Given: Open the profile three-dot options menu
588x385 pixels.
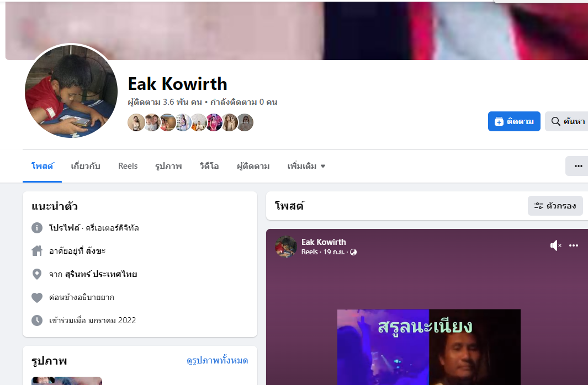Looking at the screenshot, I should [x=578, y=166].
